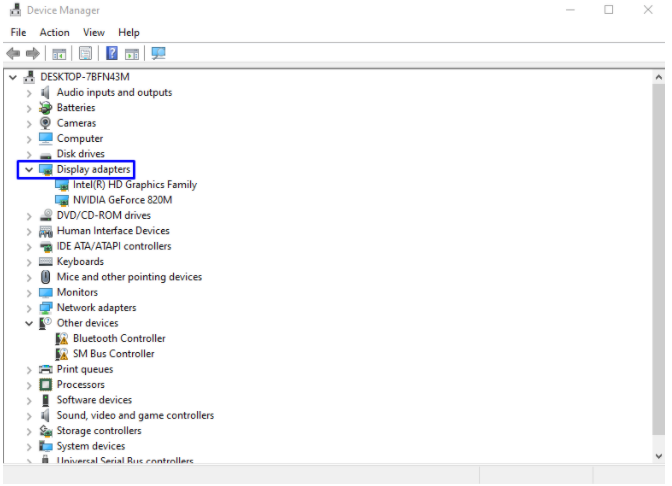Click the vertical scrollbar thumb
Viewport: 672px width, 486px height.
click(659, 259)
